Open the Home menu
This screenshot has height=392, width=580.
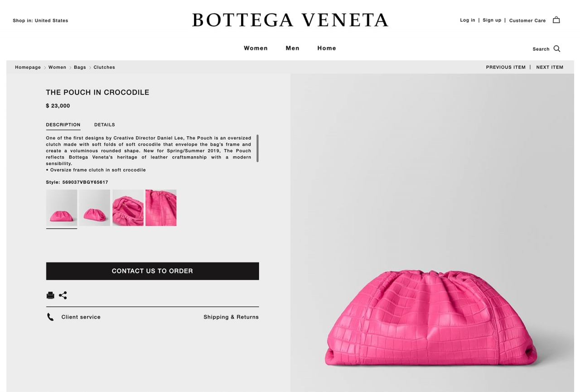(327, 48)
